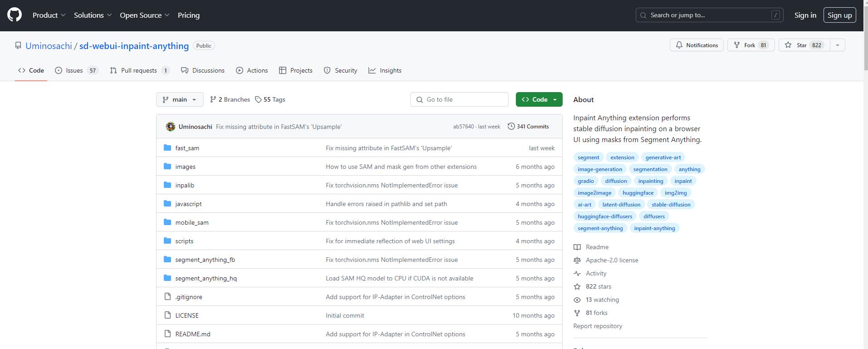Switch to the Insights tab

pyautogui.click(x=385, y=70)
